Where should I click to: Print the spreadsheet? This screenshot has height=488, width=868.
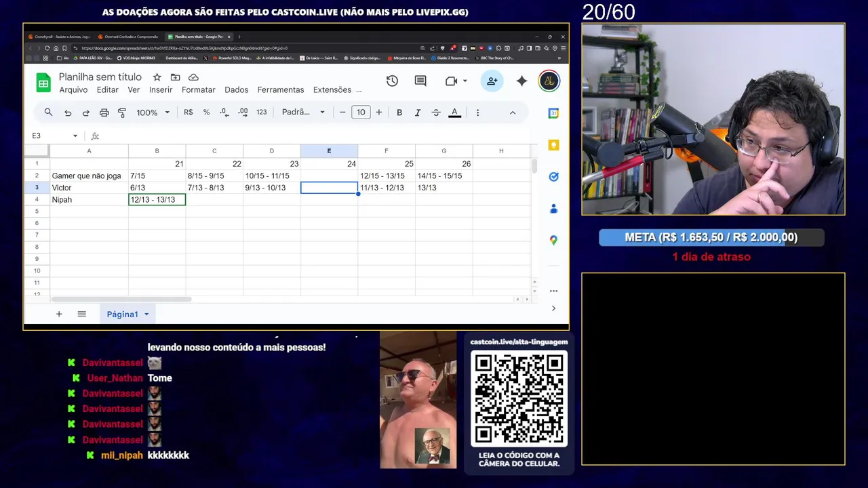(104, 113)
